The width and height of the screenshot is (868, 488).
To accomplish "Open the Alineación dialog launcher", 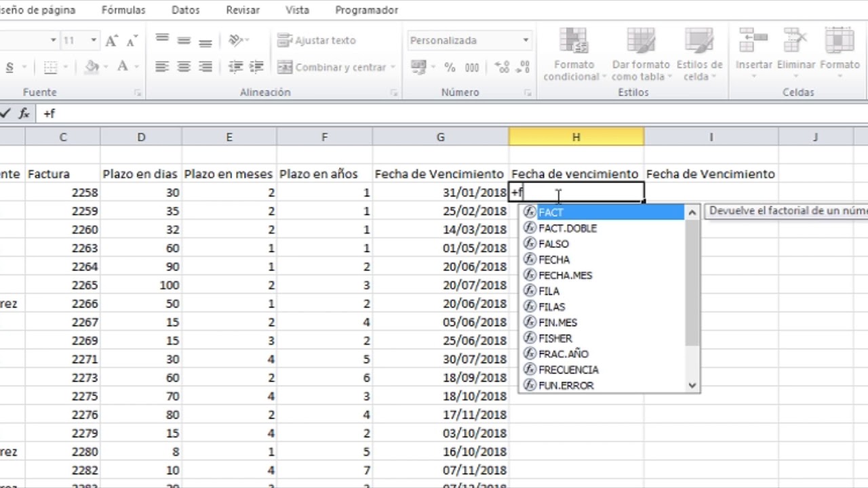I will [x=394, y=92].
